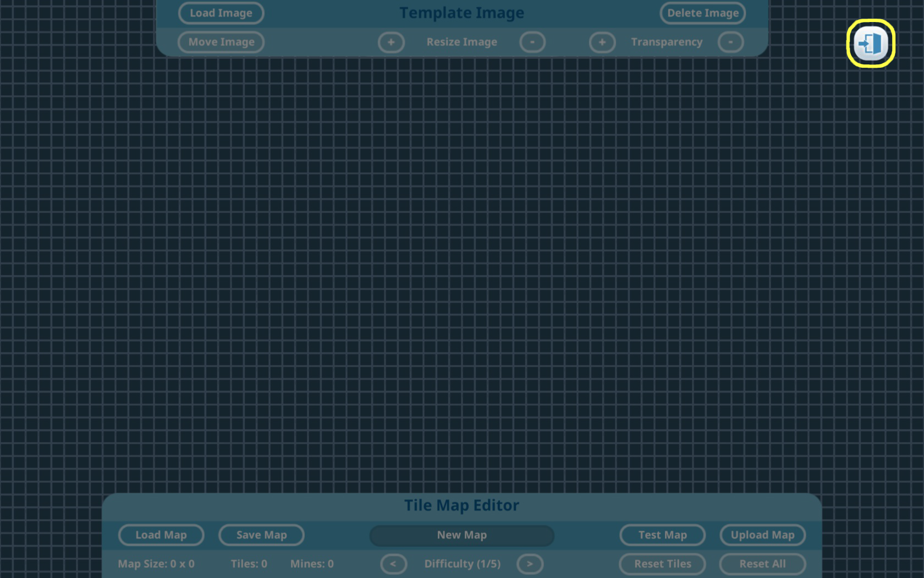The image size is (924, 578).
Task: Click the exit editor door icon
Action: point(871,43)
